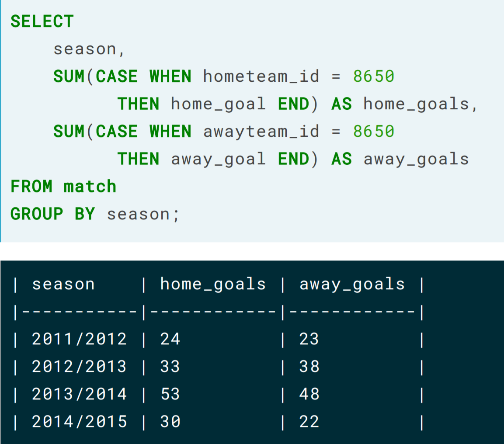
Task: Click the hometeam_id column name
Action: (261, 76)
